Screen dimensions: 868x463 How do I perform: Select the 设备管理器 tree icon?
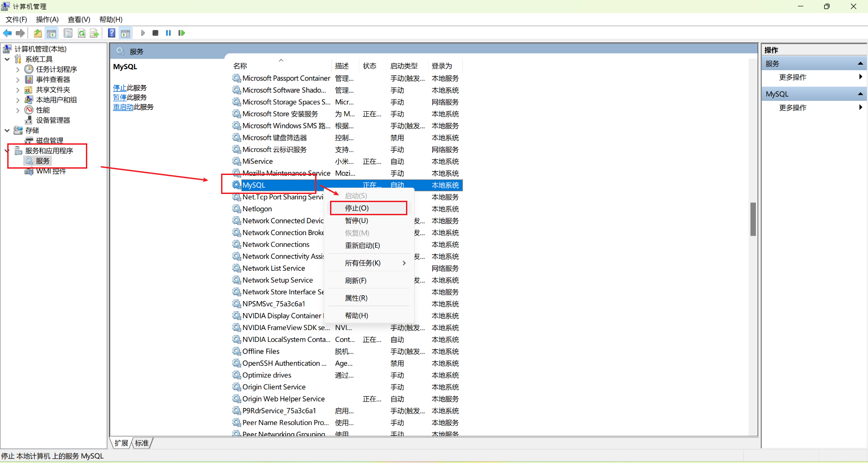(x=29, y=120)
